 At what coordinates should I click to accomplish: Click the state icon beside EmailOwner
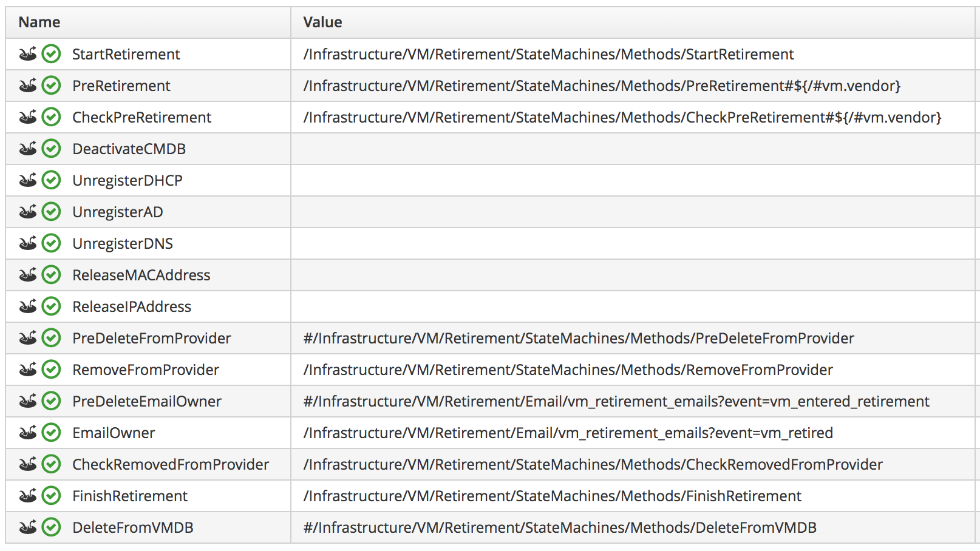point(28,433)
